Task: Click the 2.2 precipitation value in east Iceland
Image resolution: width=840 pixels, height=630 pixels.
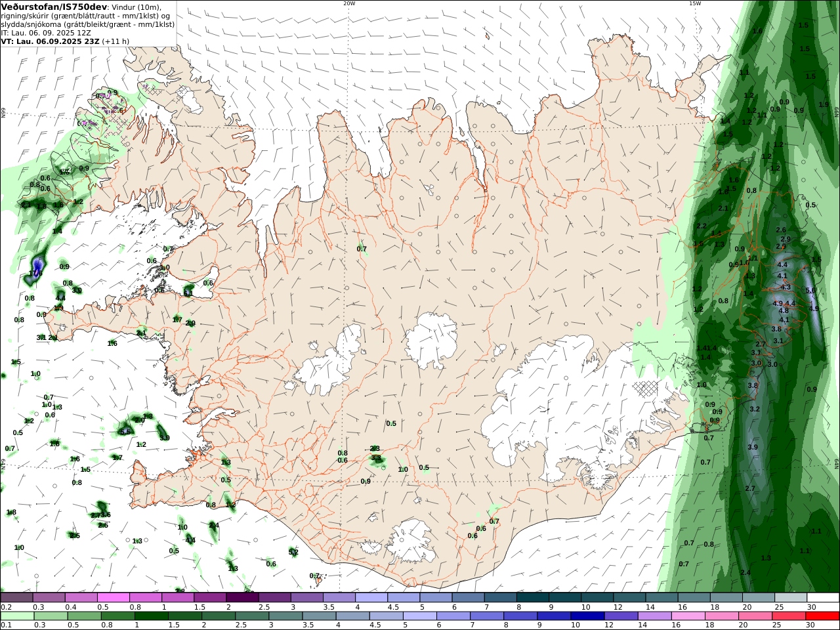Action: coord(701,226)
